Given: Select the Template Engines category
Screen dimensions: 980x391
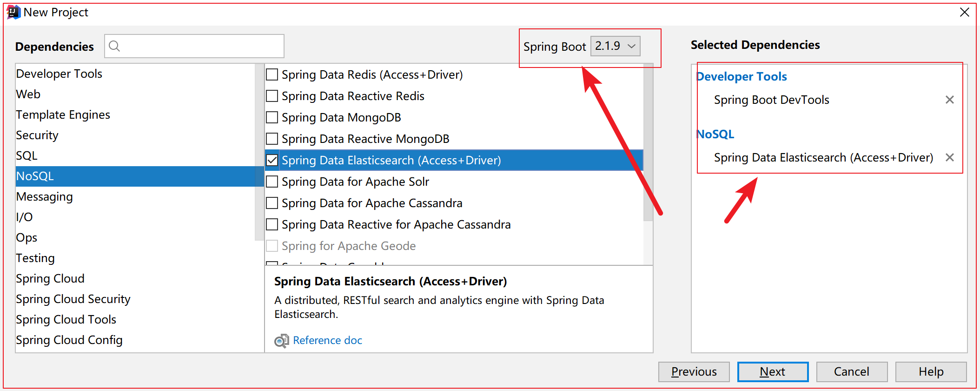Looking at the screenshot, I should click(135, 115).
